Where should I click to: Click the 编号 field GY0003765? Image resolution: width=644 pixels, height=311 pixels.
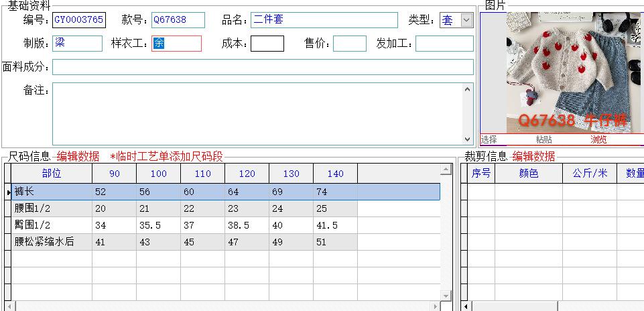point(79,19)
